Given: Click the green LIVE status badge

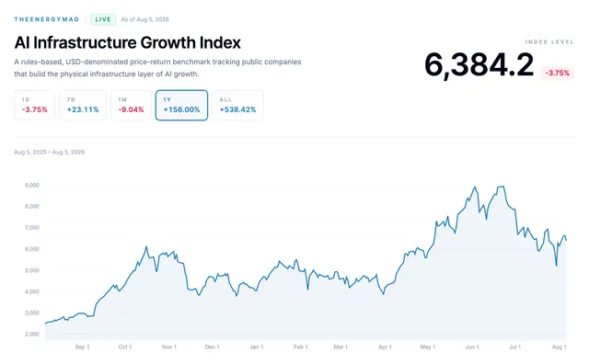Looking at the screenshot, I should coord(103,19).
